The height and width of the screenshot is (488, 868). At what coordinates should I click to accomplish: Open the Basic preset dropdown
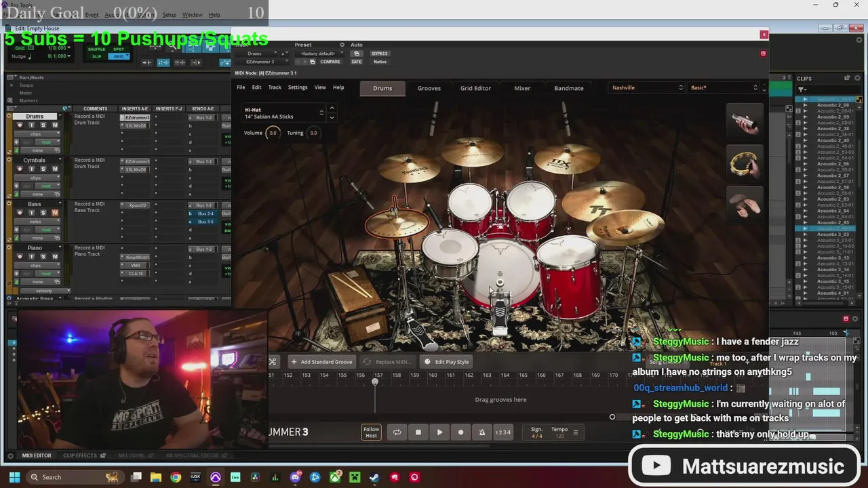click(724, 87)
